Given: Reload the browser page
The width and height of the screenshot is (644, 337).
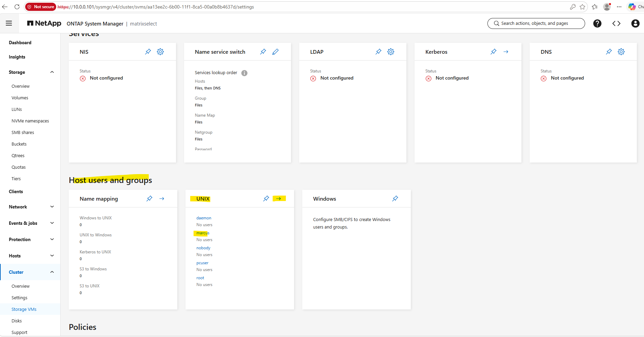Looking at the screenshot, I should click(x=17, y=7).
